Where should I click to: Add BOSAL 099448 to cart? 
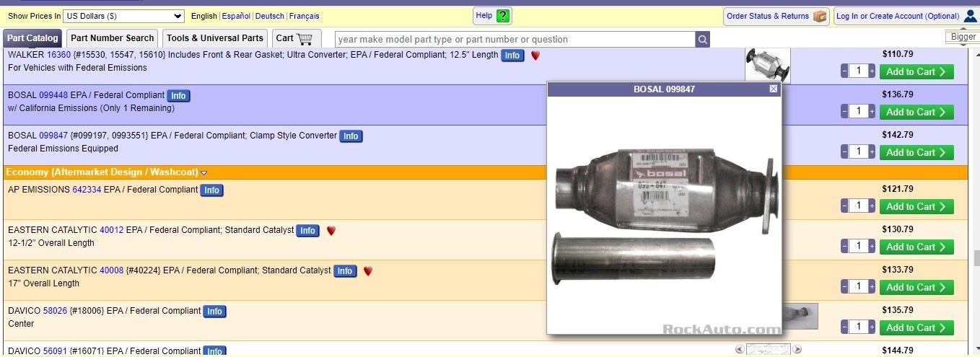[916, 112]
